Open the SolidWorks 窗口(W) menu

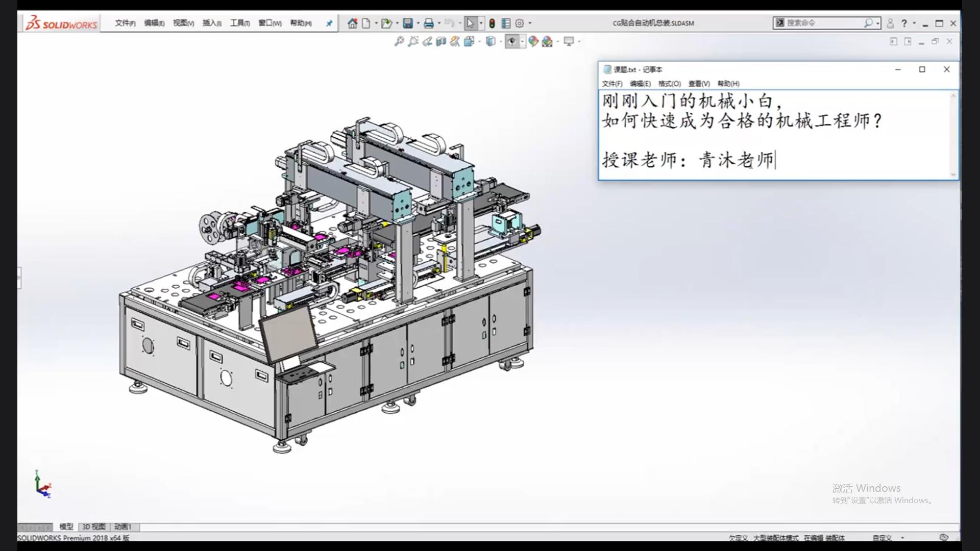pyautogui.click(x=270, y=23)
